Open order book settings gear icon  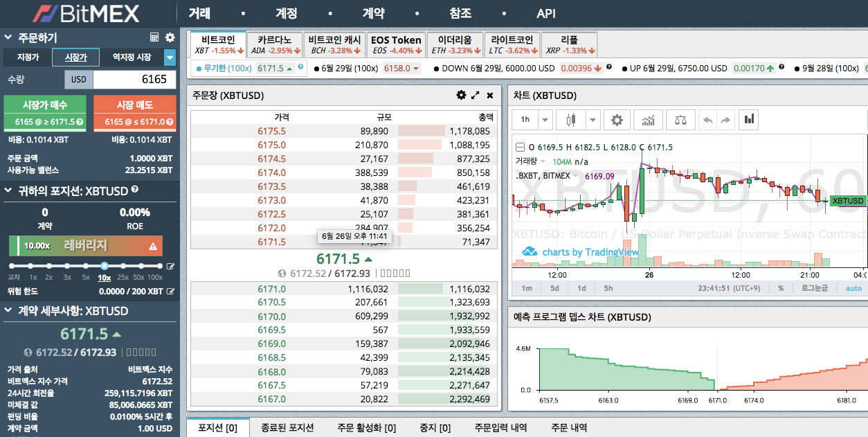click(461, 95)
